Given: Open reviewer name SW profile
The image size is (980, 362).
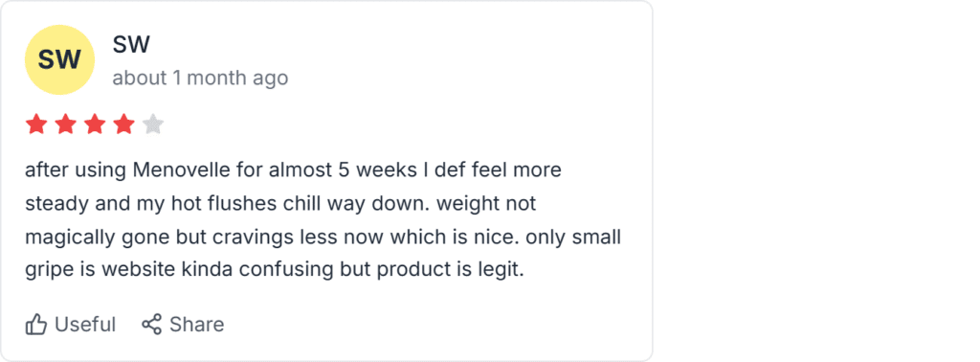Looking at the screenshot, I should point(131,44).
